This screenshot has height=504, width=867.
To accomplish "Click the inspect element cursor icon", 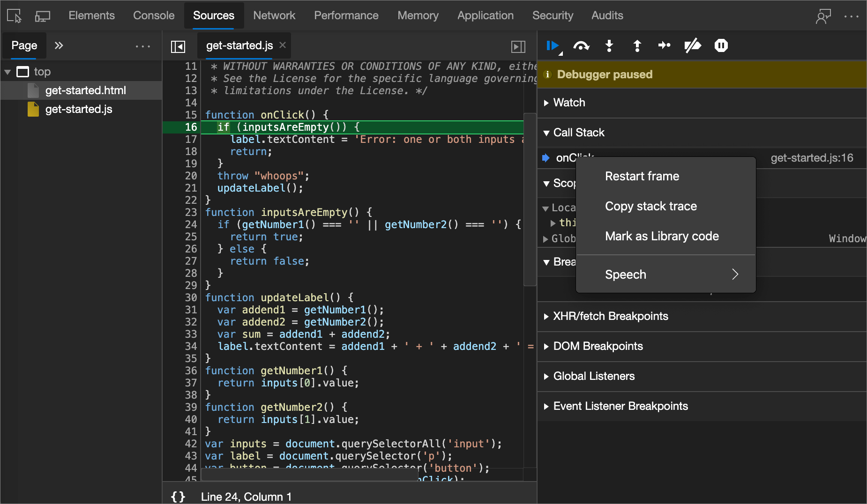I will [x=14, y=15].
